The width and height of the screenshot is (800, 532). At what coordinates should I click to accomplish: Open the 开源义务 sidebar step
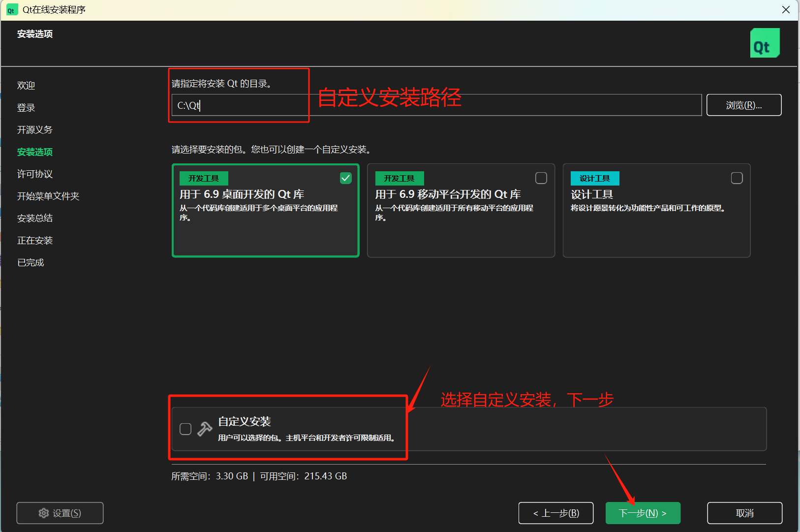click(35, 129)
